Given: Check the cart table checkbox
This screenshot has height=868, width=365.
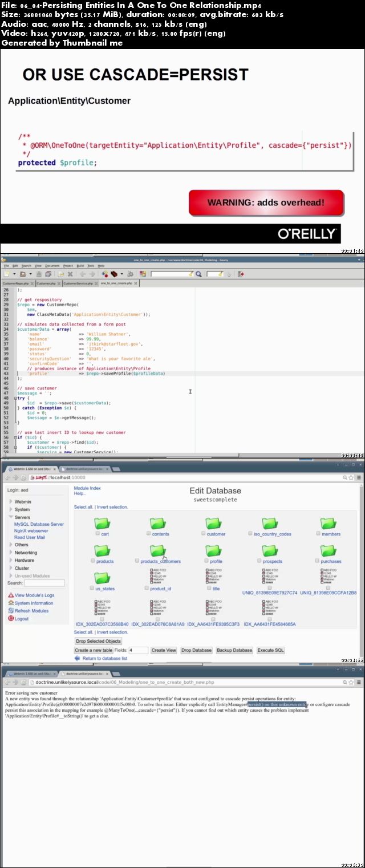Looking at the screenshot, I should tap(98, 534).
